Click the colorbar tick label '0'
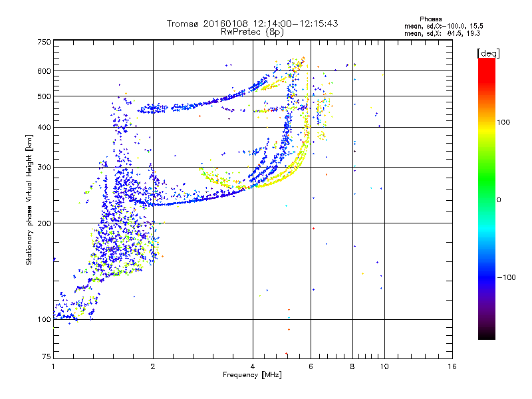This screenshot has width=532, height=399. coord(499,200)
